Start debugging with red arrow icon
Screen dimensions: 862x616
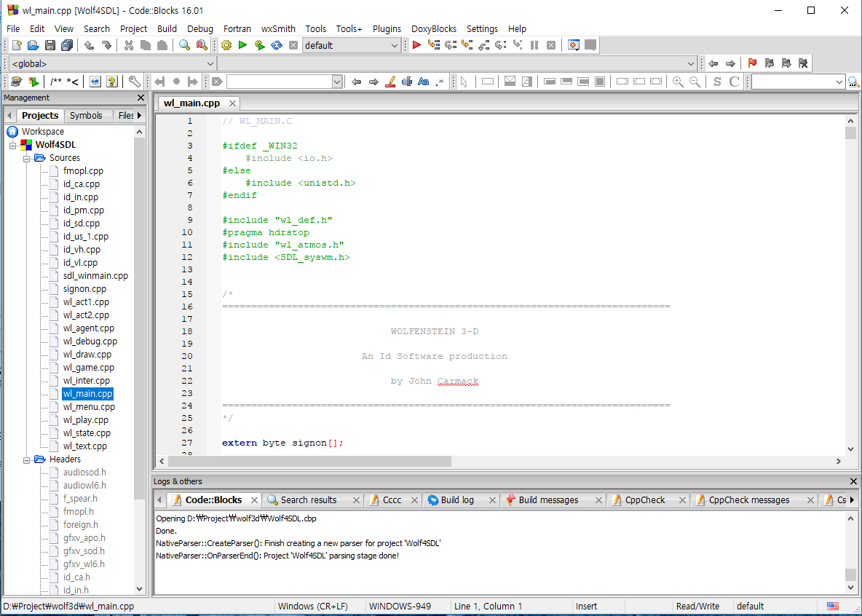[x=416, y=45]
